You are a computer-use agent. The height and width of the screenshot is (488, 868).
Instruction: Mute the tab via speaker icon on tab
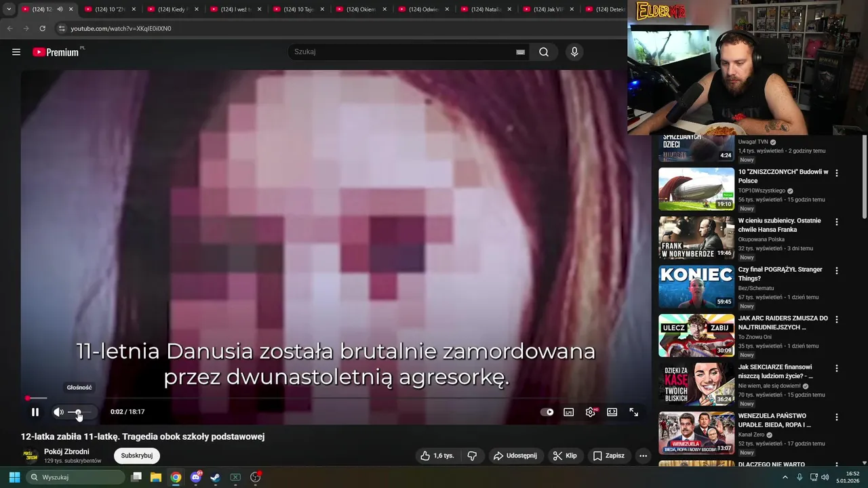click(60, 9)
